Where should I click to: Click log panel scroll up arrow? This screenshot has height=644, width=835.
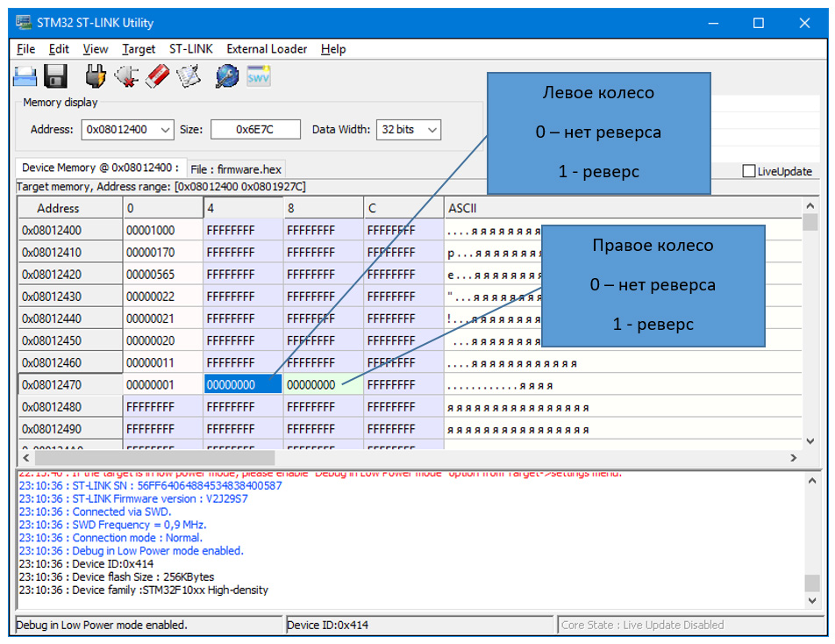point(812,481)
